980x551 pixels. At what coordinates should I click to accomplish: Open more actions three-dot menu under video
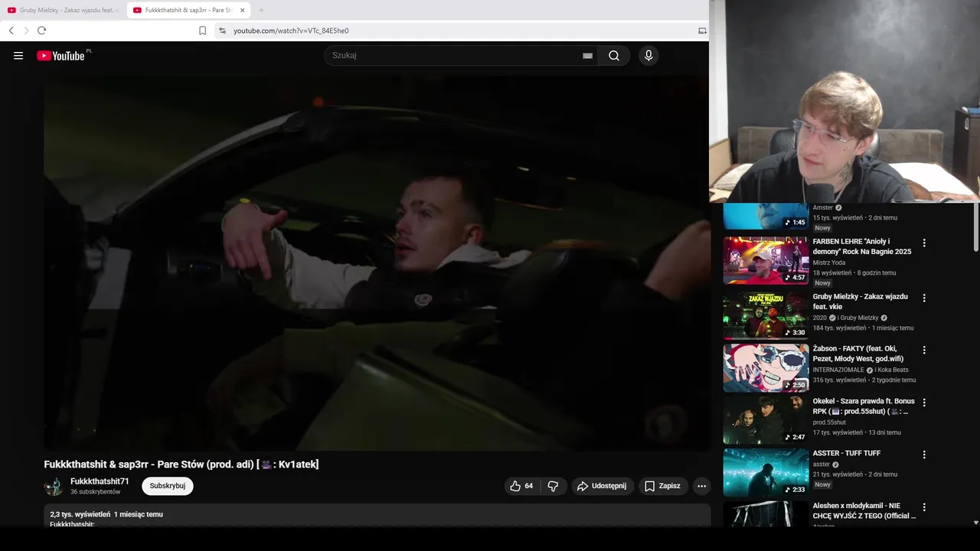(701, 486)
